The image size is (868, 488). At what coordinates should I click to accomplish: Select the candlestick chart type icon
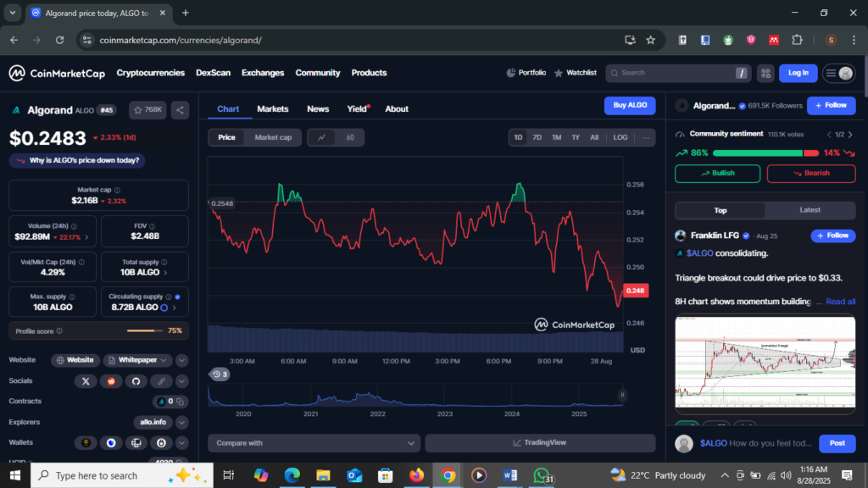[350, 137]
